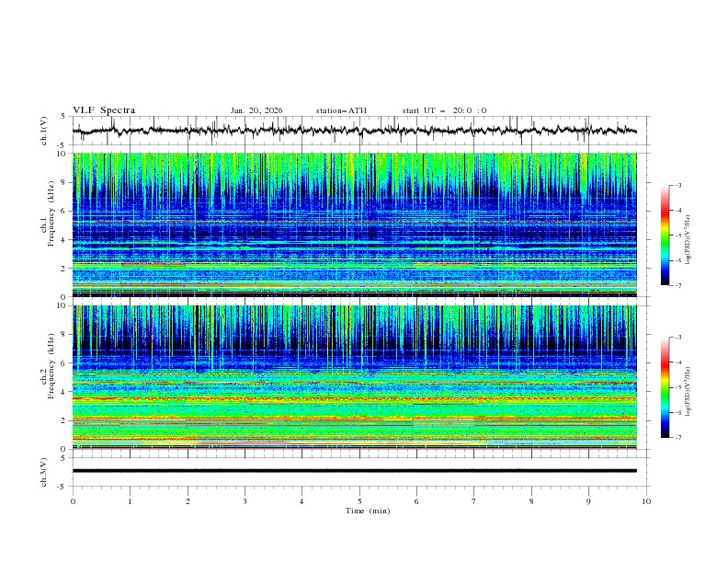The width and height of the screenshot is (728, 563).
Task: Click the "-5" tick on ch.3(V) axis
Action: click(63, 487)
